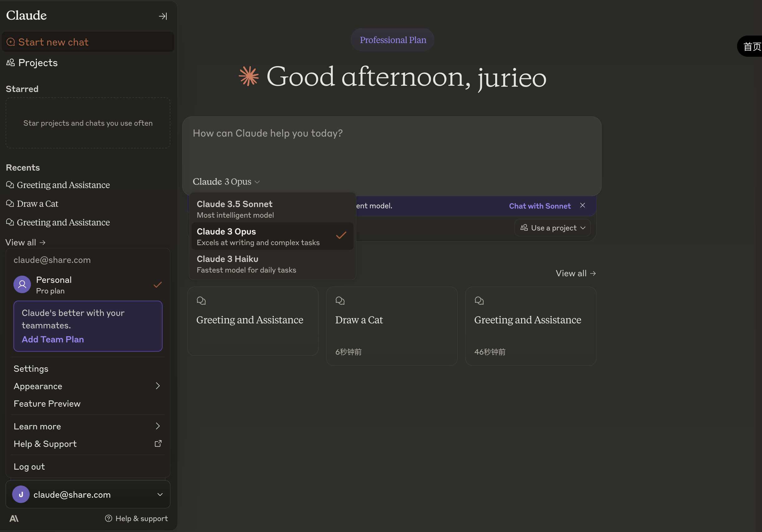Collapse the sidebar with the arrow icon
762x532 pixels.
point(163,16)
